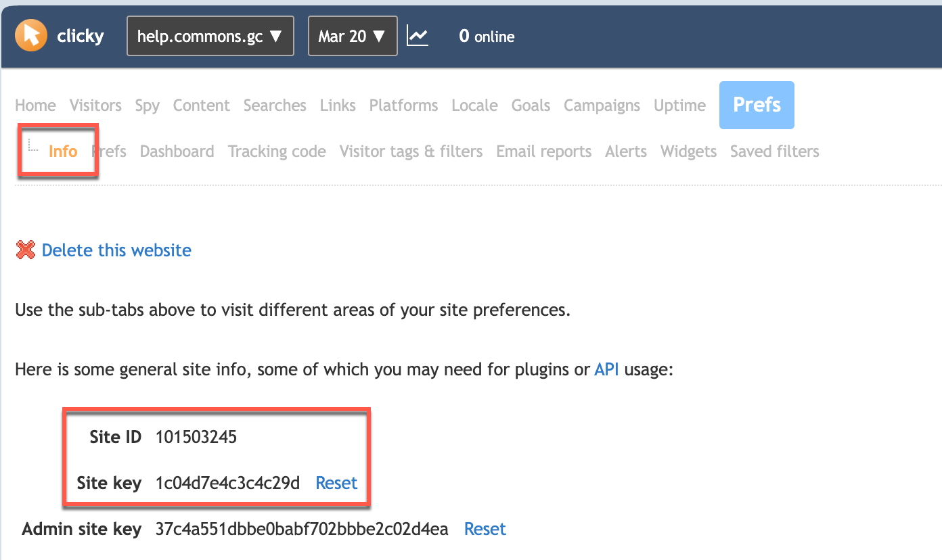This screenshot has height=560, width=942.
Task: Click the Admin site key value
Action: pyautogui.click(x=302, y=529)
